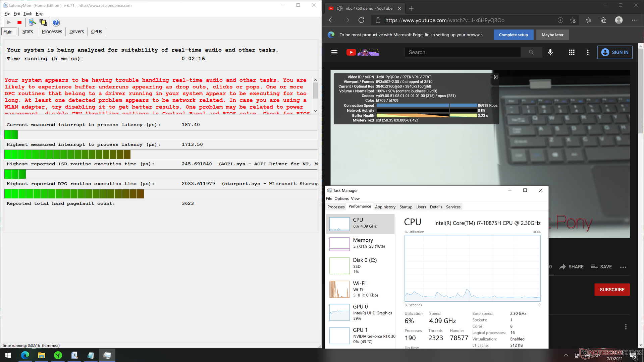The image size is (644, 362).
Task: Open green hub app in taskbar
Action: pyautogui.click(x=58, y=355)
